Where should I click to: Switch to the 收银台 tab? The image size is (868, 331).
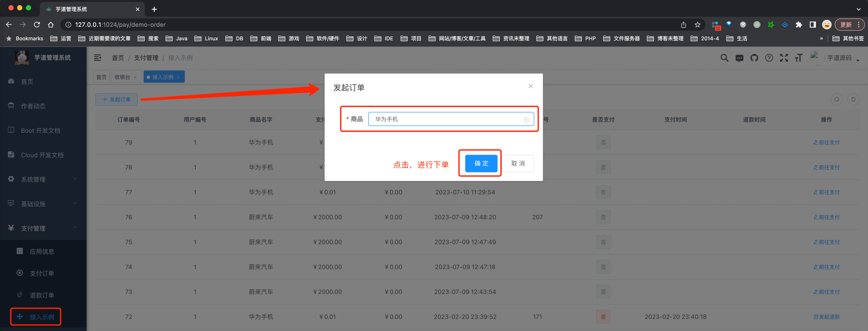pos(122,77)
